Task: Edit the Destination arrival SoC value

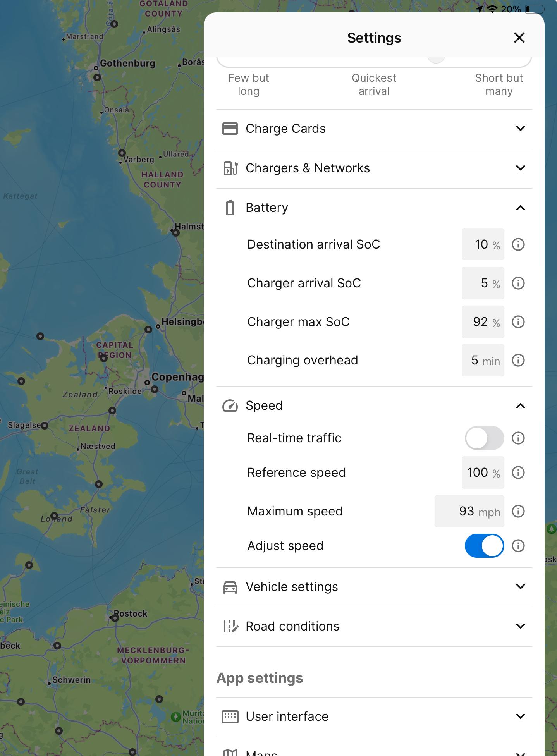Action: pyautogui.click(x=483, y=244)
